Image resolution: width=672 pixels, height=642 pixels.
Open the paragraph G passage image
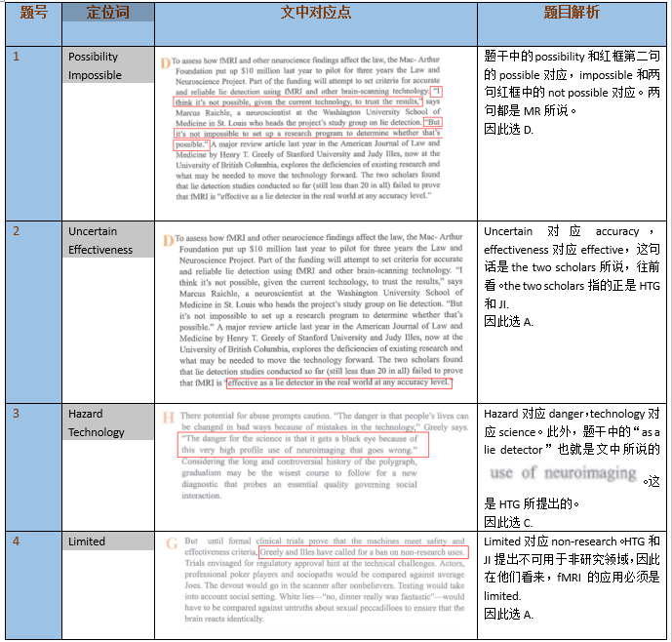315,580
